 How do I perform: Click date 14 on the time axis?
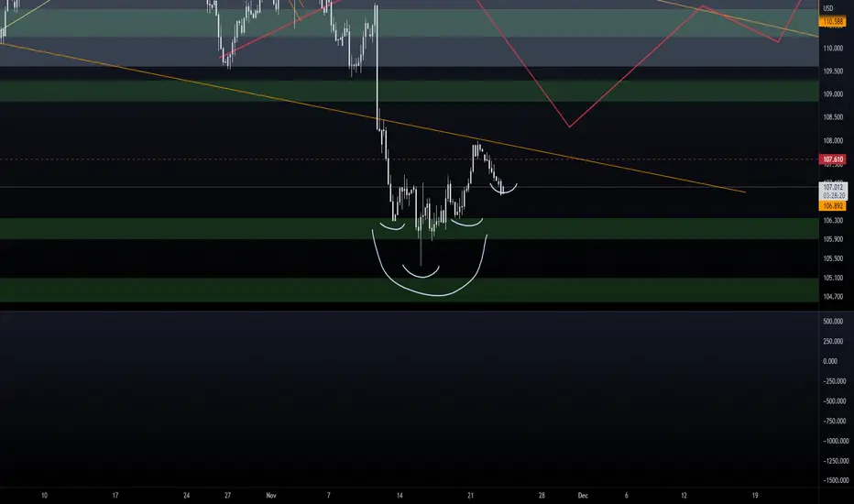[400, 495]
